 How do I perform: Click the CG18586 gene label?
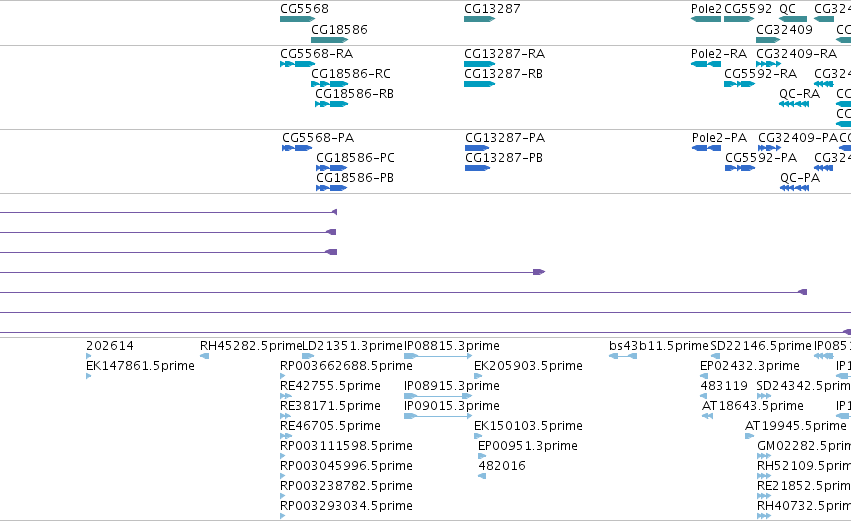pyautogui.click(x=339, y=29)
